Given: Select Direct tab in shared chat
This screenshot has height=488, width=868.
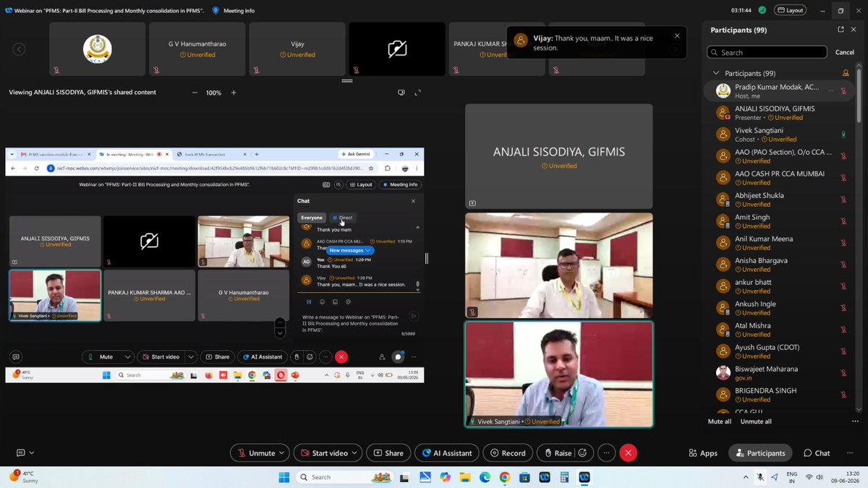Looking at the screenshot, I should click(x=342, y=218).
